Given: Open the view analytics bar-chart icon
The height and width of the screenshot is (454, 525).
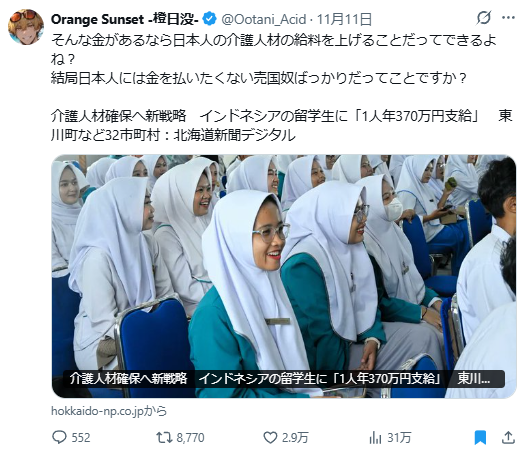Looking at the screenshot, I should pyautogui.click(x=375, y=438).
